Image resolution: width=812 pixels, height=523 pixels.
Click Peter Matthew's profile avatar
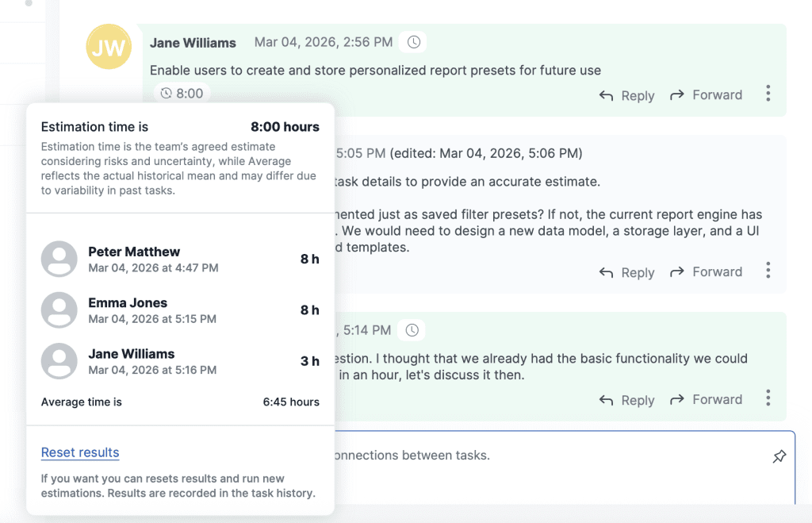point(59,259)
